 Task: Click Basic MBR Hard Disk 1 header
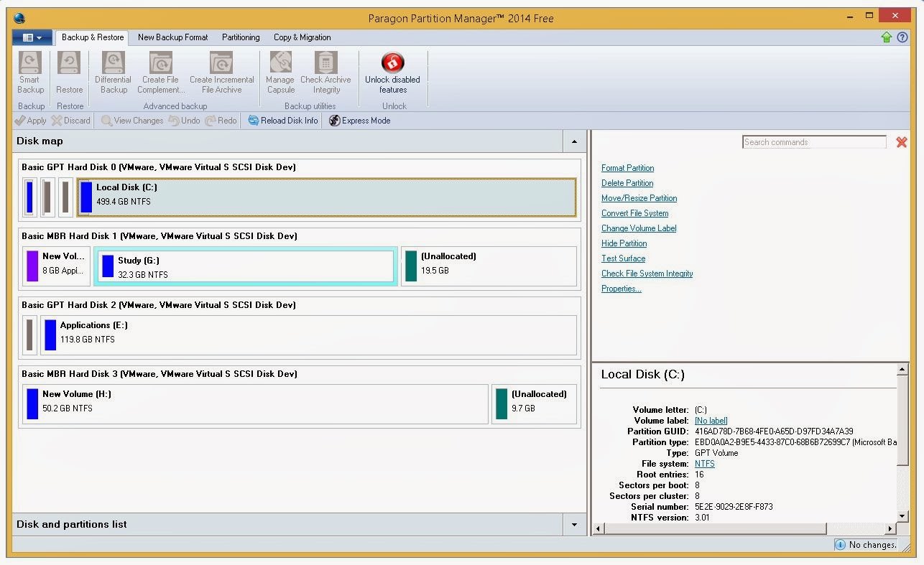click(159, 236)
